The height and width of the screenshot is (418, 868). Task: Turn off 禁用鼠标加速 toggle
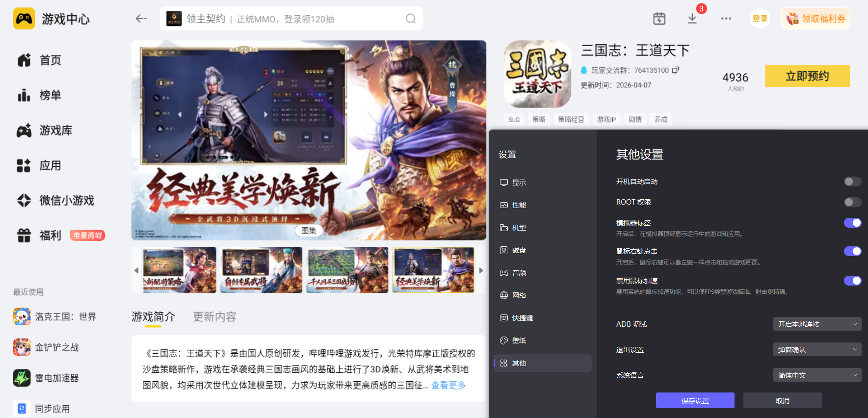click(x=852, y=281)
